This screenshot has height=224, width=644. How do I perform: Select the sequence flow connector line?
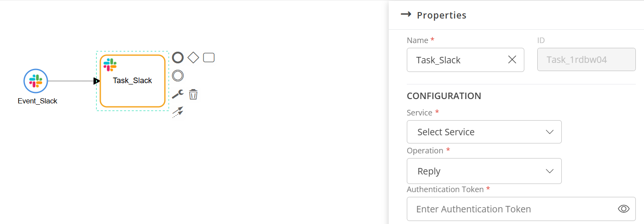point(71,81)
